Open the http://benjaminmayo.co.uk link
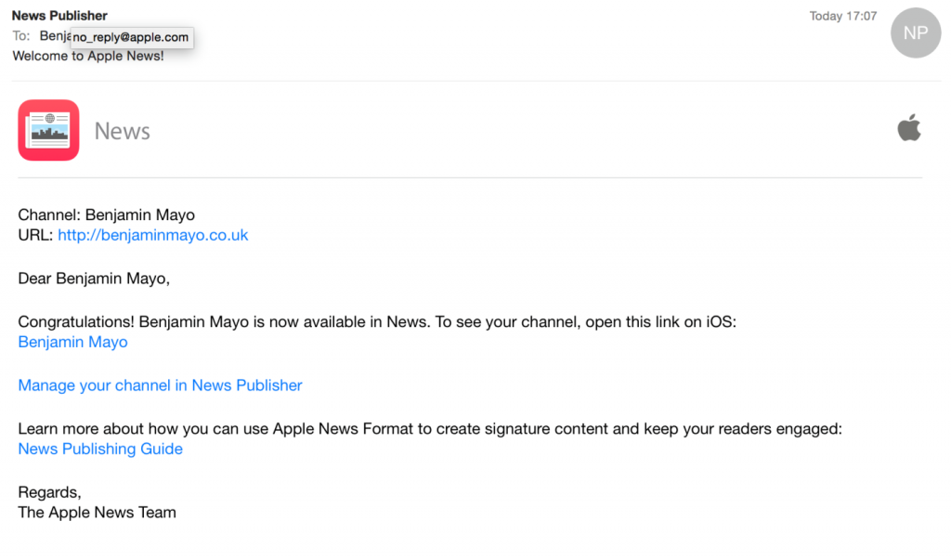Image resolution: width=951 pixels, height=560 pixels. 152,235
